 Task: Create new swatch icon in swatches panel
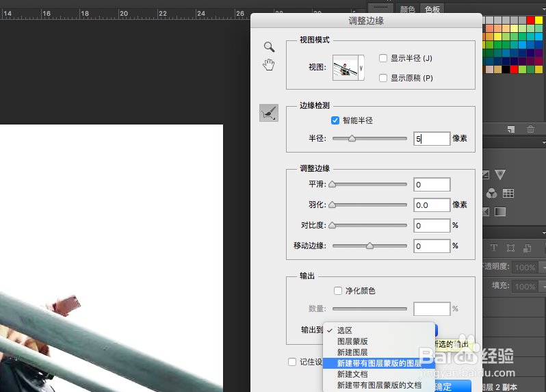(x=511, y=129)
